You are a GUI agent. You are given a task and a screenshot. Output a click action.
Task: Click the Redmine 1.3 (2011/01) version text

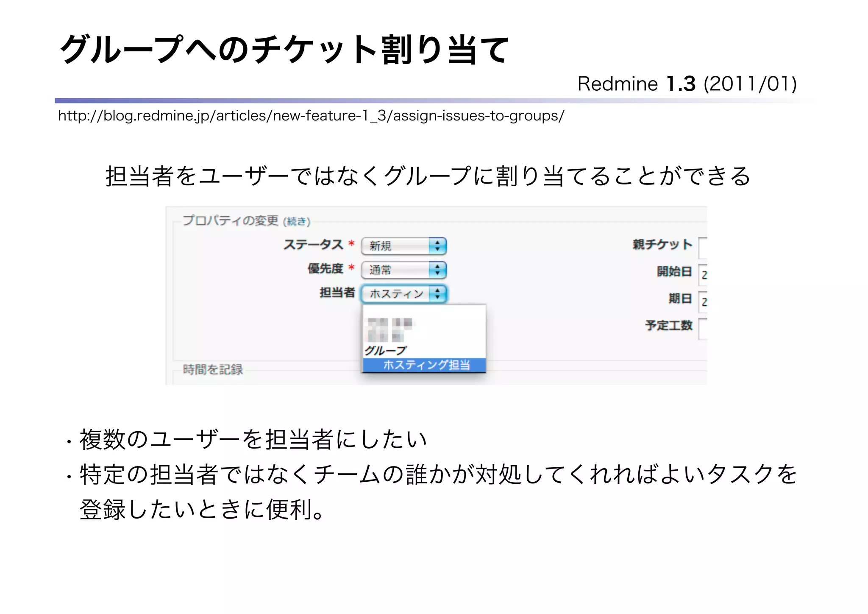tap(687, 84)
